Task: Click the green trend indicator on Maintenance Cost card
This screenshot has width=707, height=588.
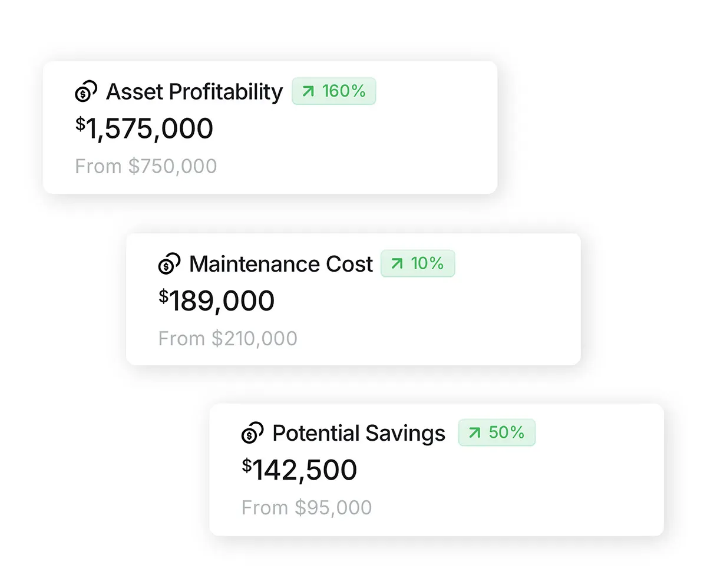Action: [418, 264]
